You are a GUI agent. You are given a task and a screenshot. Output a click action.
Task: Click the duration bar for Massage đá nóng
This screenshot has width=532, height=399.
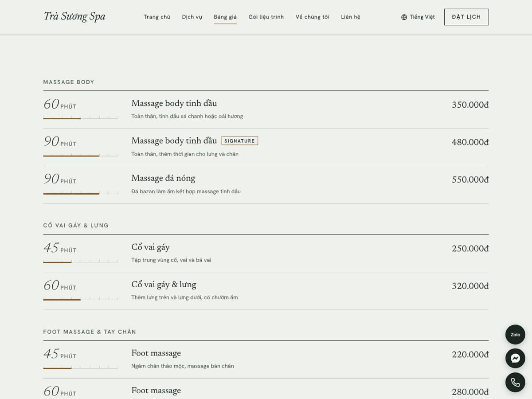pos(81,193)
